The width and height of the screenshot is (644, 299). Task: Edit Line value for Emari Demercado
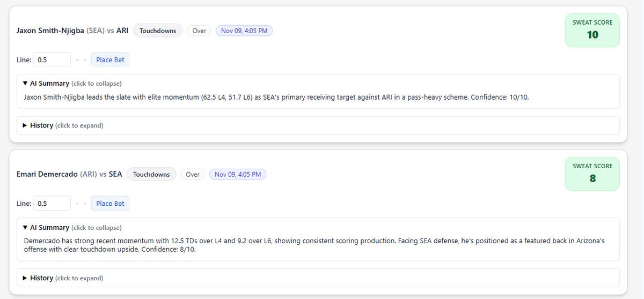(x=52, y=204)
